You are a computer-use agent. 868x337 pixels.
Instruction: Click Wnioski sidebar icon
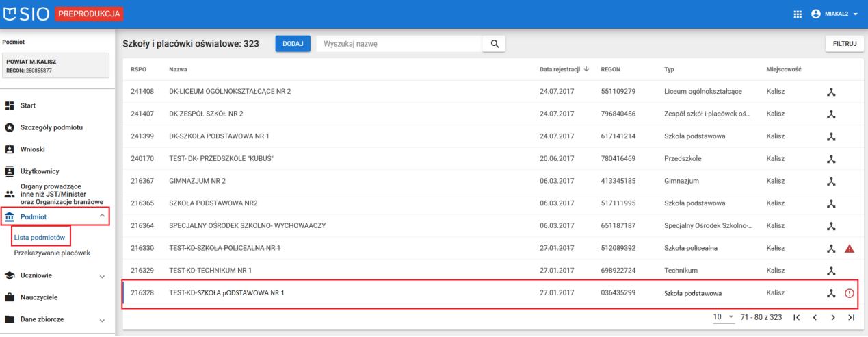(x=10, y=149)
